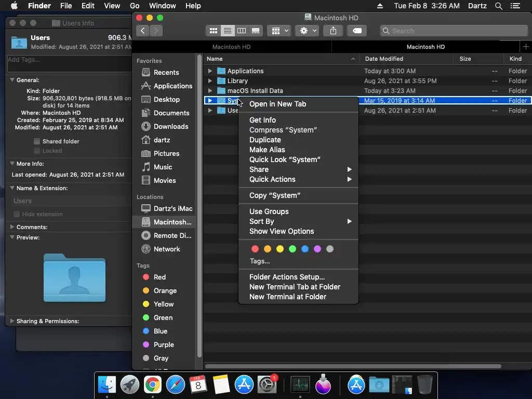This screenshot has height=399, width=532.
Task: Sort list by Size column header
Action: tap(478, 59)
